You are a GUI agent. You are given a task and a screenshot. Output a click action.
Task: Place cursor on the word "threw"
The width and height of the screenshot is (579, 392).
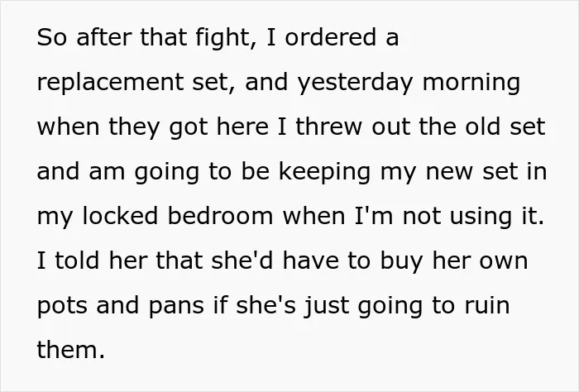pos(329,127)
